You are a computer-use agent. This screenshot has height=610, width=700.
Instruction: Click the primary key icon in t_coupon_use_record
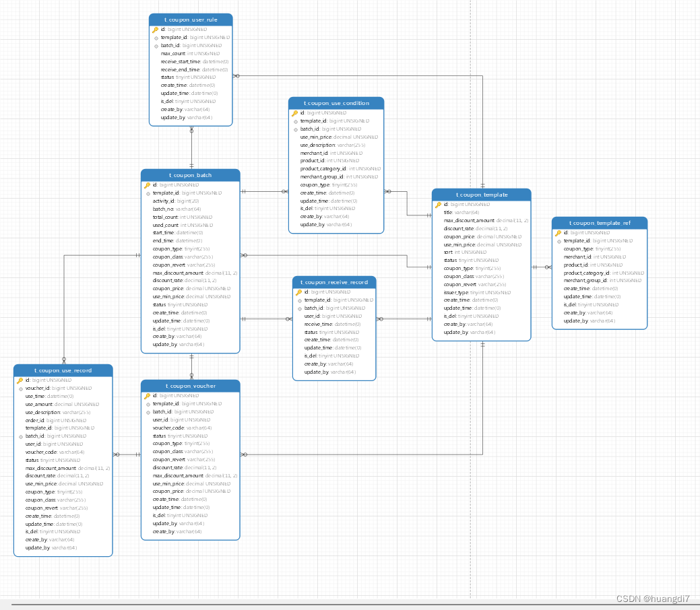(x=20, y=380)
